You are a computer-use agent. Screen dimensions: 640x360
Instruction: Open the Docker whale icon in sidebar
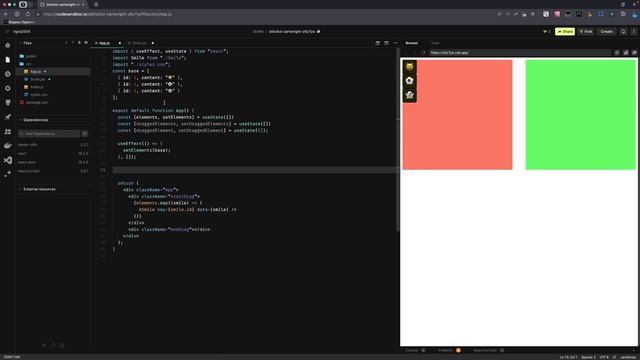(x=8, y=146)
